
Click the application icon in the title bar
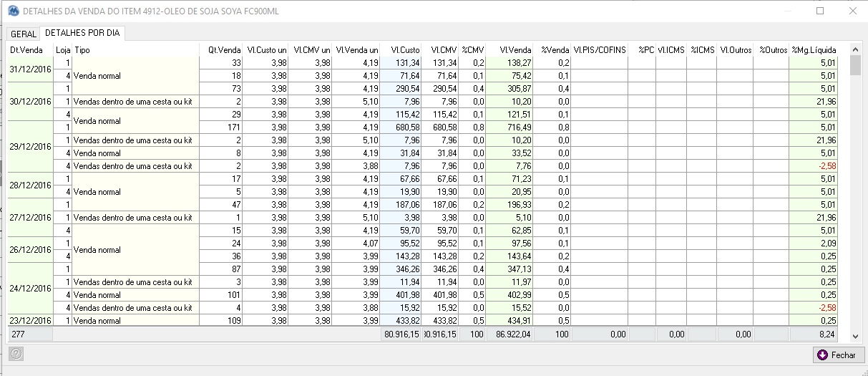pyautogui.click(x=13, y=11)
